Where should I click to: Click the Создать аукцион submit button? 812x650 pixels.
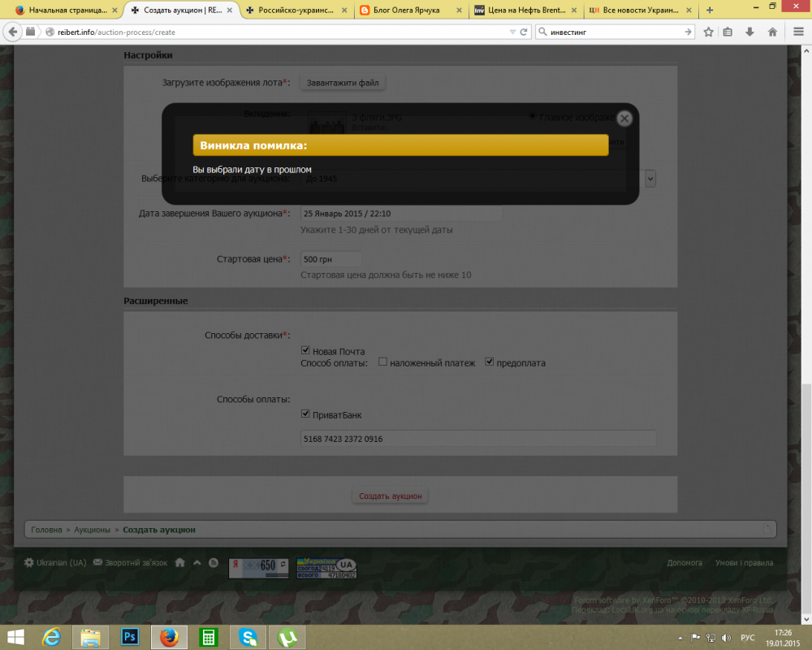[391, 496]
